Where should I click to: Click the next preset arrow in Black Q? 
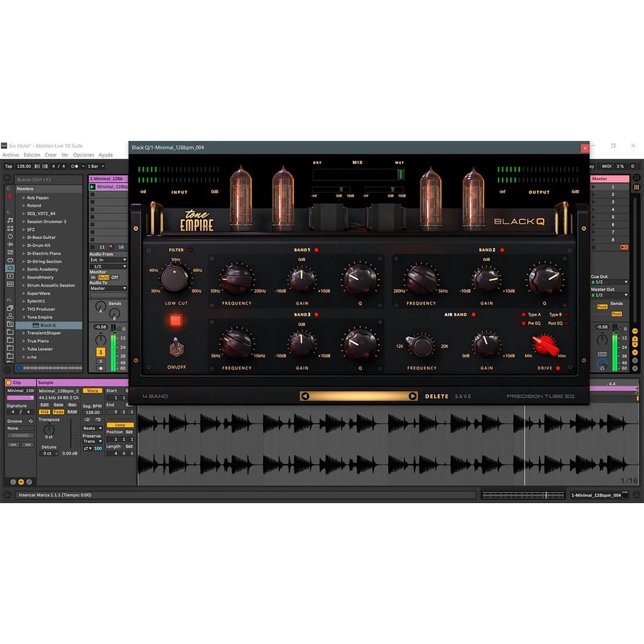tap(413, 396)
